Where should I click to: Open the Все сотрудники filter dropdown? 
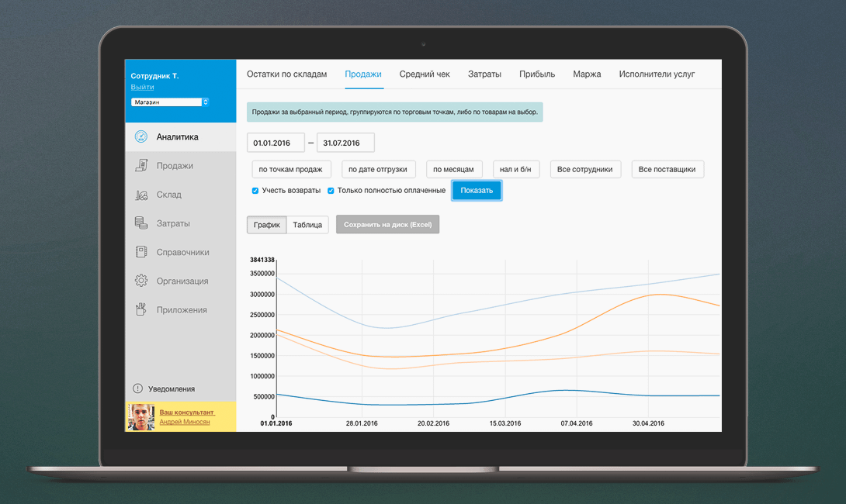(x=585, y=169)
